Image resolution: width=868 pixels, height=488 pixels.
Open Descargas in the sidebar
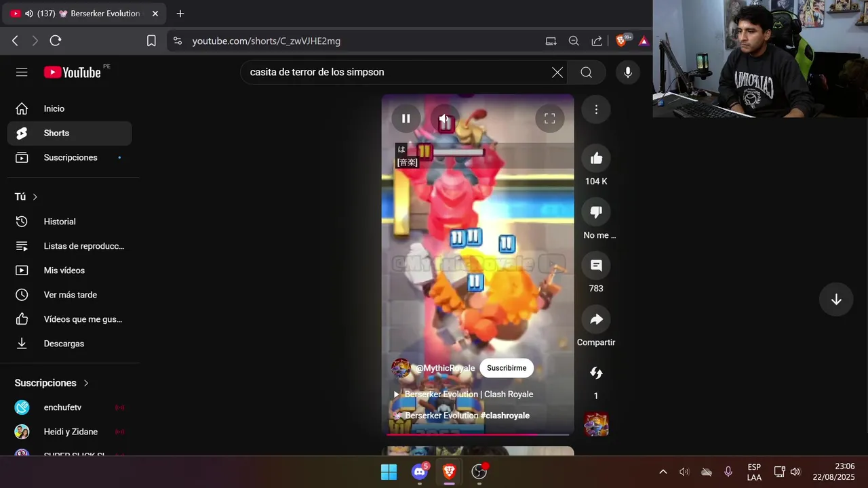pyautogui.click(x=70, y=344)
